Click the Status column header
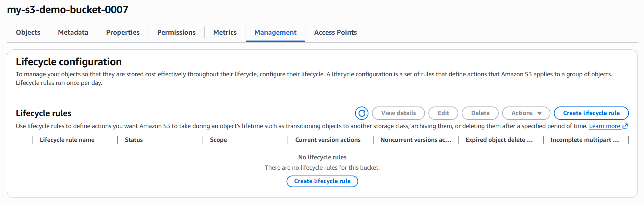644x203 pixels. tap(134, 140)
